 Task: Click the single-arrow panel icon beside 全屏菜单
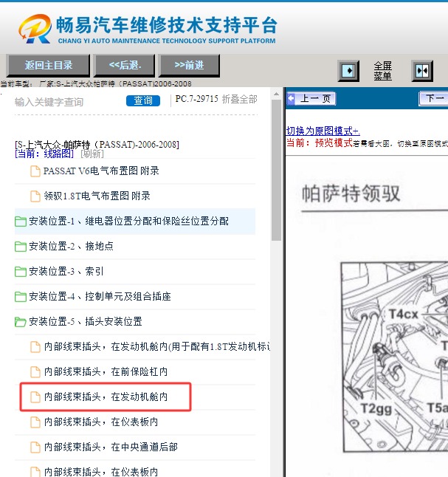348,71
